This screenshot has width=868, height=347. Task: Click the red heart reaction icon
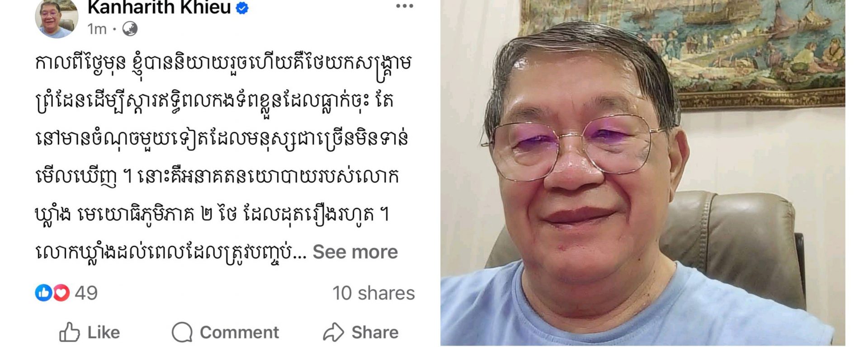pyautogui.click(x=61, y=293)
